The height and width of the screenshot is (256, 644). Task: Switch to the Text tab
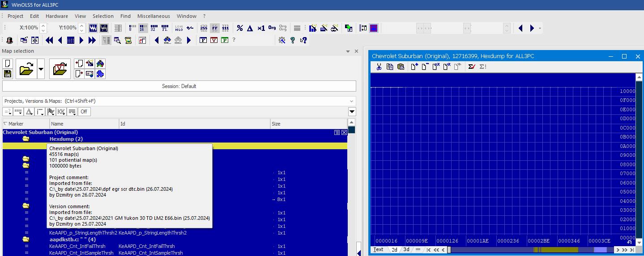pyautogui.click(x=379, y=250)
